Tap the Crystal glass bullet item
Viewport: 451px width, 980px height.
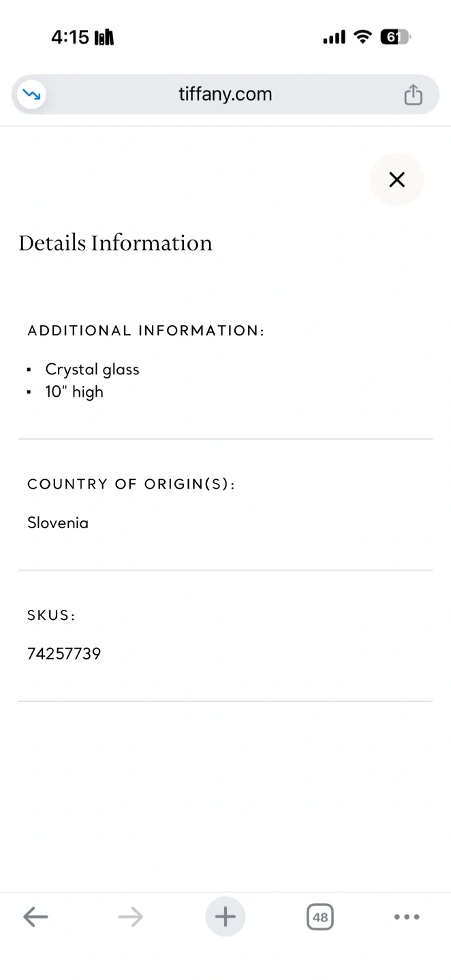pos(92,370)
